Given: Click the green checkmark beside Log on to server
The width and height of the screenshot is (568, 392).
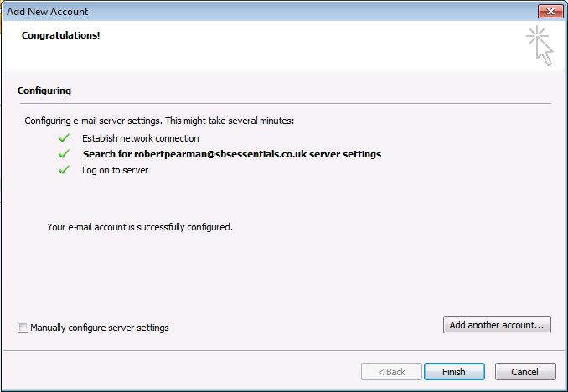Looking at the screenshot, I should pos(64,170).
